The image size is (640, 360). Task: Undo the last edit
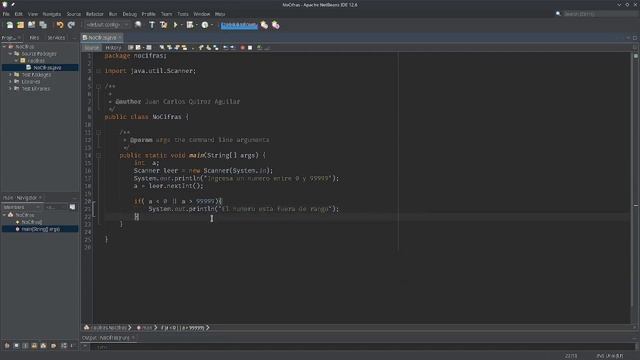coord(60,25)
